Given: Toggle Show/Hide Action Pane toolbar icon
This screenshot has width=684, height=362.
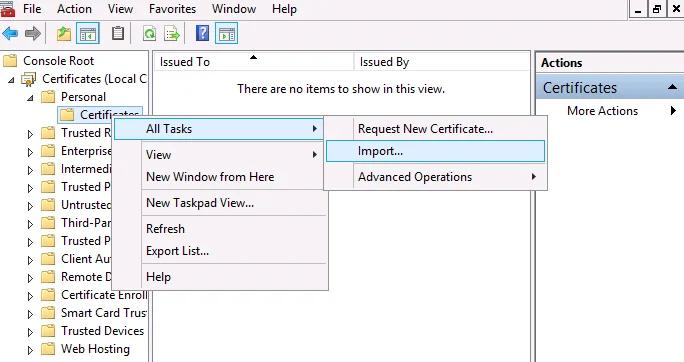Looking at the screenshot, I should 226,34.
